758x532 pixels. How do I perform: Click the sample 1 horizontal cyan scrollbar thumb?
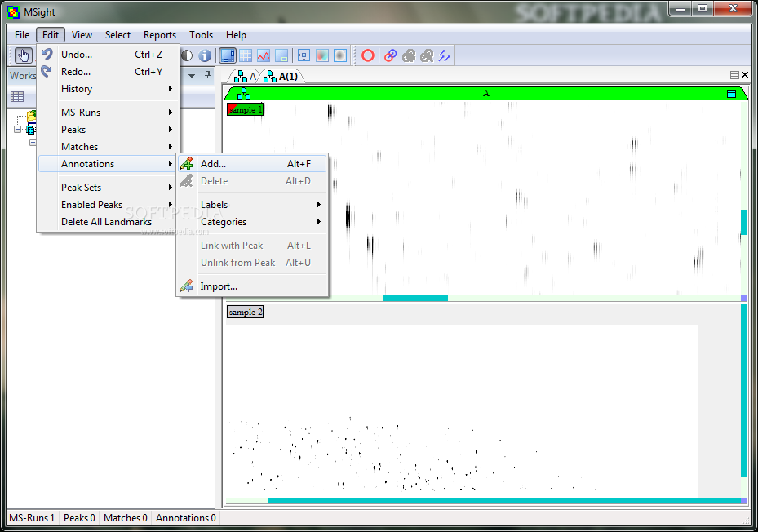click(415, 299)
